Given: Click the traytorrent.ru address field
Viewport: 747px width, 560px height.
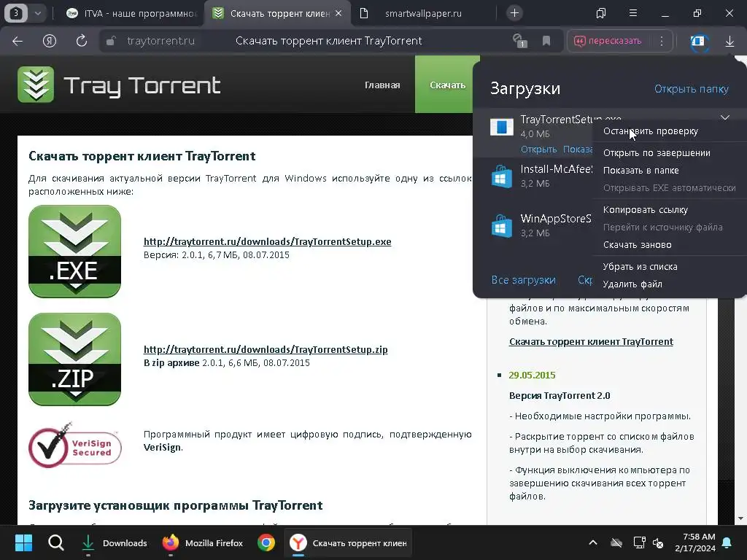Looking at the screenshot, I should click(160, 41).
